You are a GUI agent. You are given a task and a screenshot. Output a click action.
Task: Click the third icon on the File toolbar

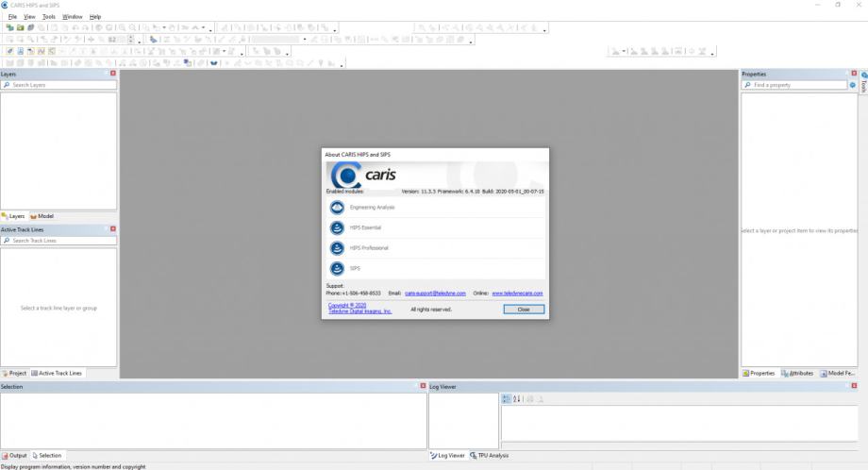[x=30, y=27]
